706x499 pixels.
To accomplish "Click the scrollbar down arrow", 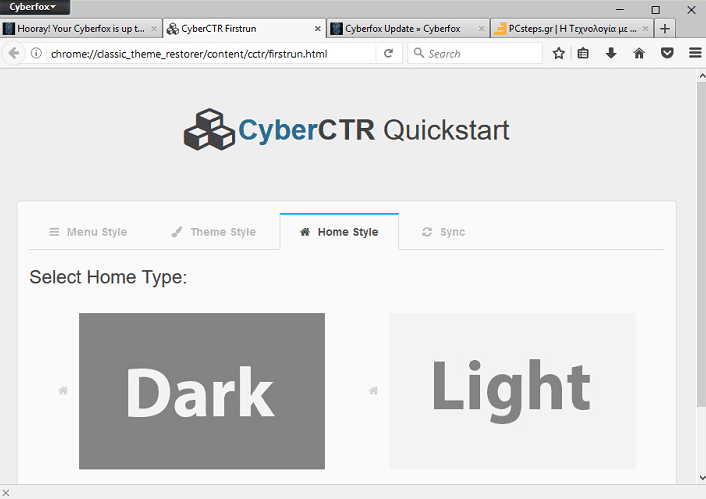I will [701, 477].
